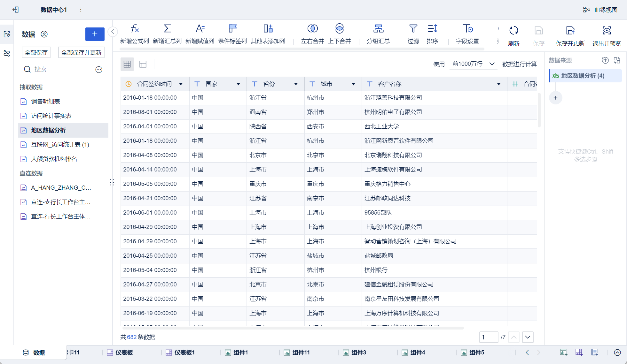
Task: Click the 新增公式列 formula icon
Action: point(135,29)
